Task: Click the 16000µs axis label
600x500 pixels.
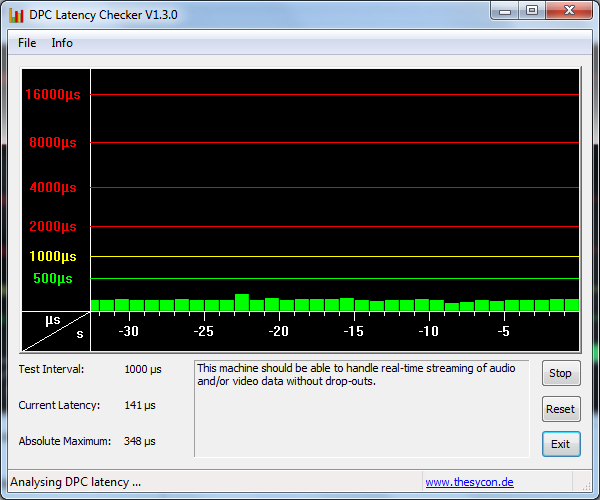Action: click(53, 94)
